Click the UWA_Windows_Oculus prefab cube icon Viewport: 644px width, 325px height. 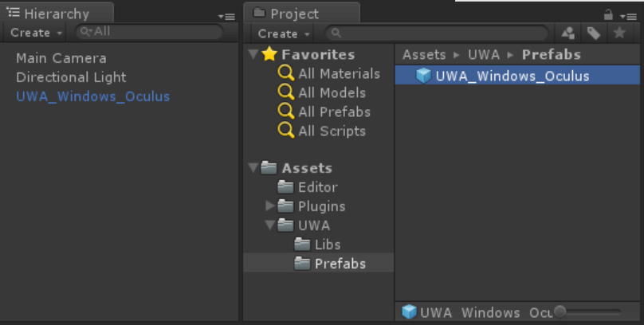click(423, 76)
